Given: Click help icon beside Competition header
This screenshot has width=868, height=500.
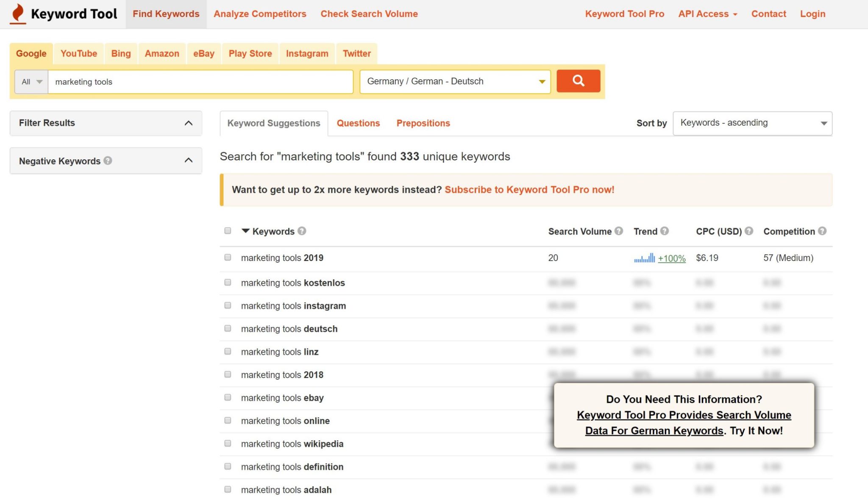Looking at the screenshot, I should pyautogui.click(x=822, y=231).
